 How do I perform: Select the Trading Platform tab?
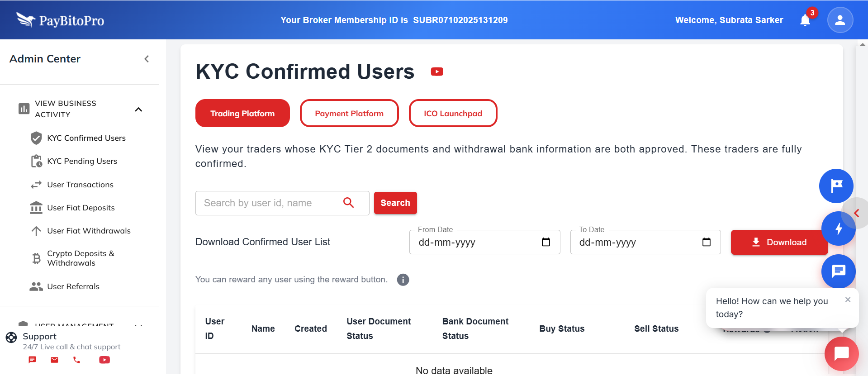click(x=242, y=114)
